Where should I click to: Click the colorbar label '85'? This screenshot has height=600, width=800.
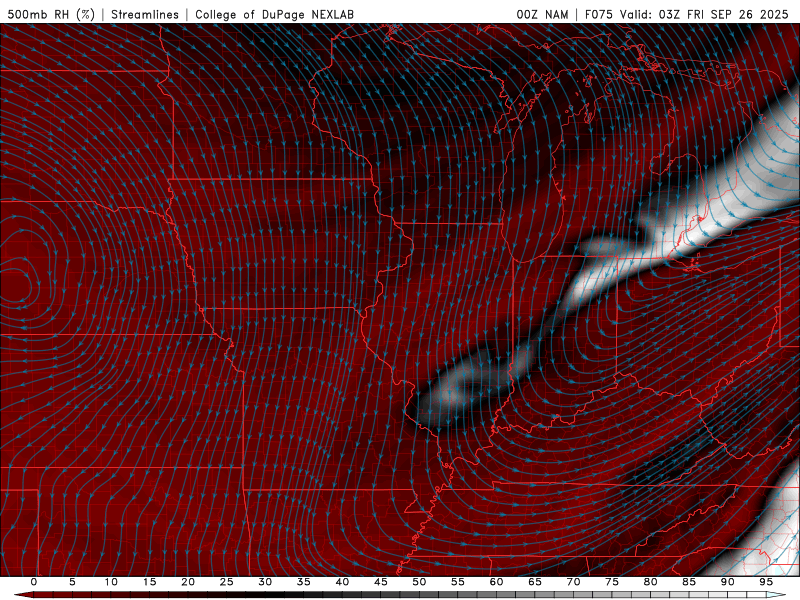coord(689,582)
